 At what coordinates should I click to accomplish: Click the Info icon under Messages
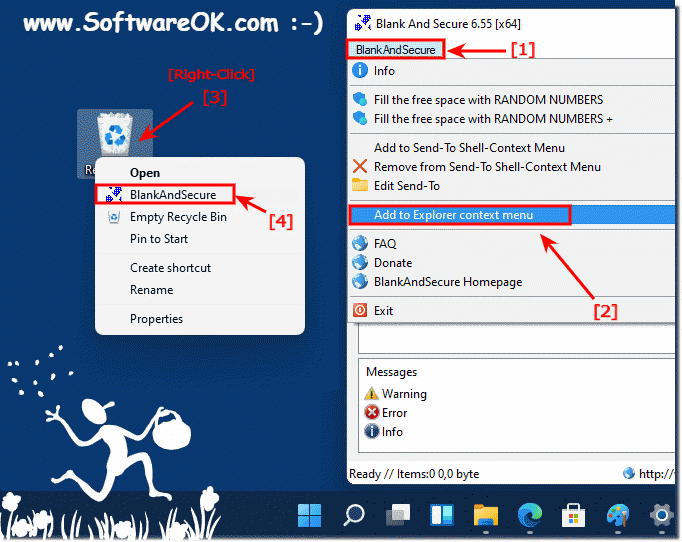(x=372, y=432)
